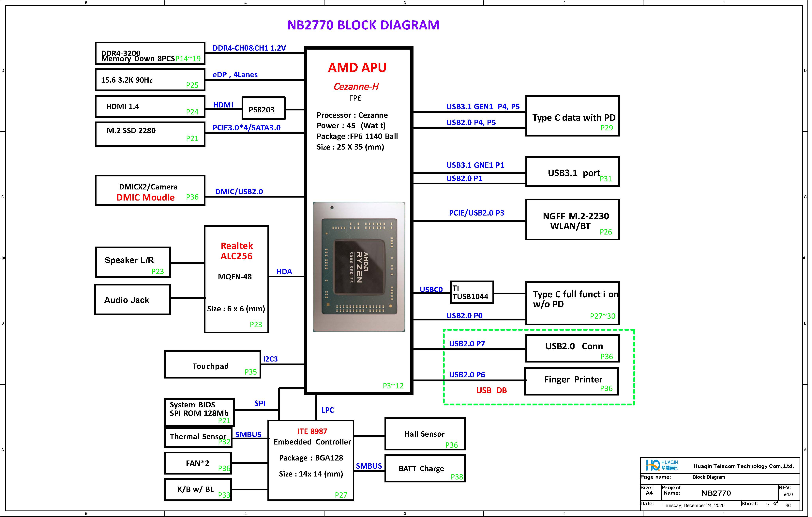Click the USB2.0 P4, P5 label
The image size is (812, 517).
(x=471, y=122)
